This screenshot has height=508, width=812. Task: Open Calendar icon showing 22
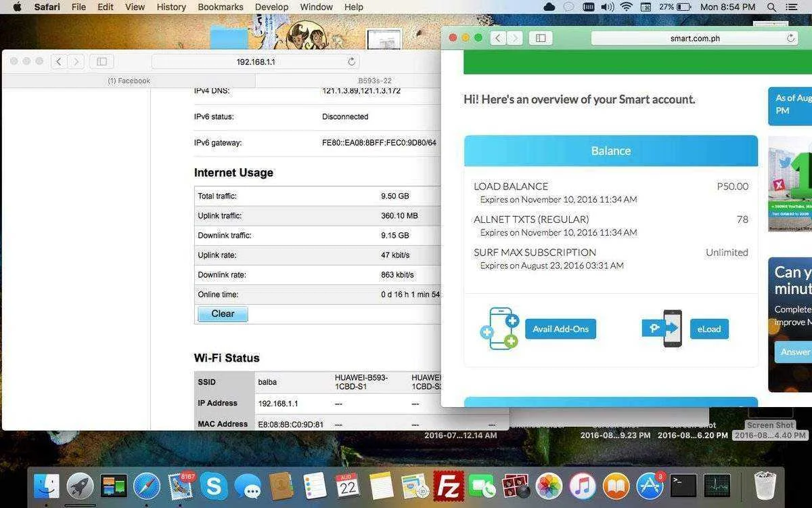348,486
